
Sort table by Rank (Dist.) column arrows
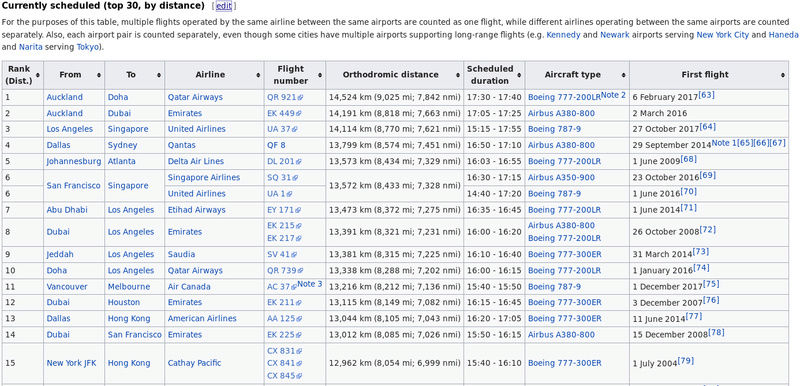tap(38, 75)
